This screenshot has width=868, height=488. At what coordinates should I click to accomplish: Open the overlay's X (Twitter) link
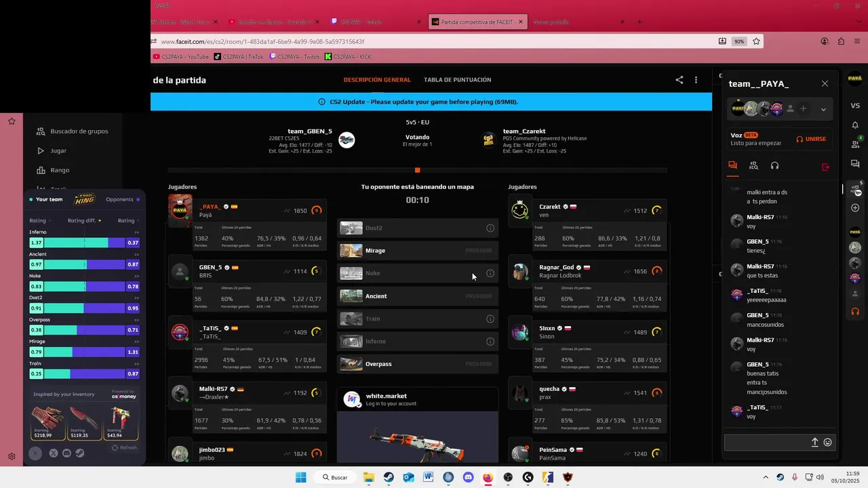pos(54,453)
